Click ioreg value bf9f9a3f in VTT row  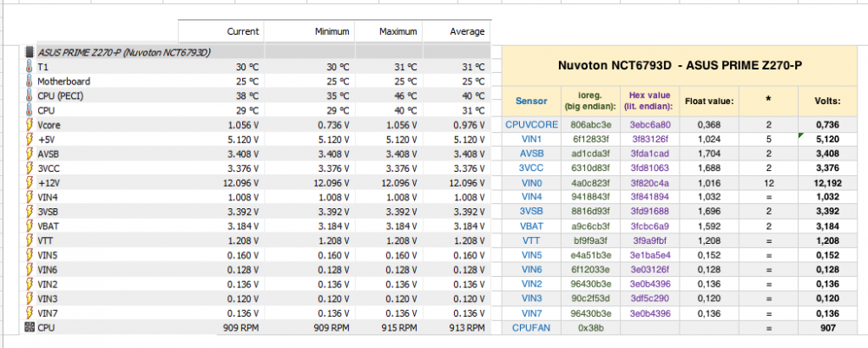(590, 240)
